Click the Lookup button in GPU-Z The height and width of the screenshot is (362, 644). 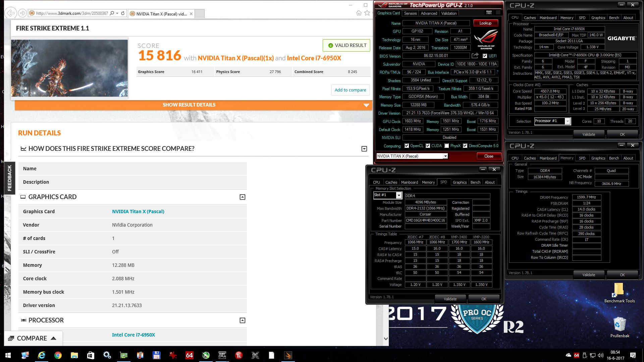pos(485,23)
